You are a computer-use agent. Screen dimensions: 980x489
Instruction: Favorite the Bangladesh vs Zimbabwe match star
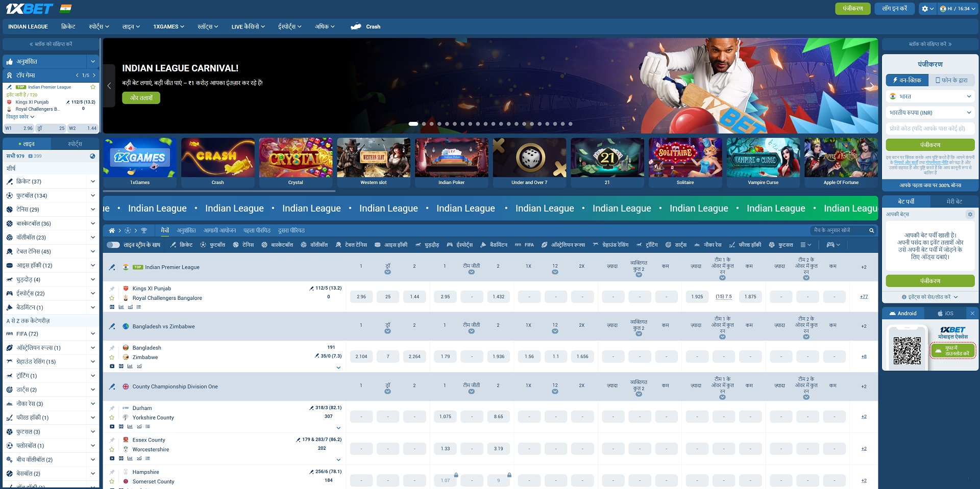pos(112,357)
